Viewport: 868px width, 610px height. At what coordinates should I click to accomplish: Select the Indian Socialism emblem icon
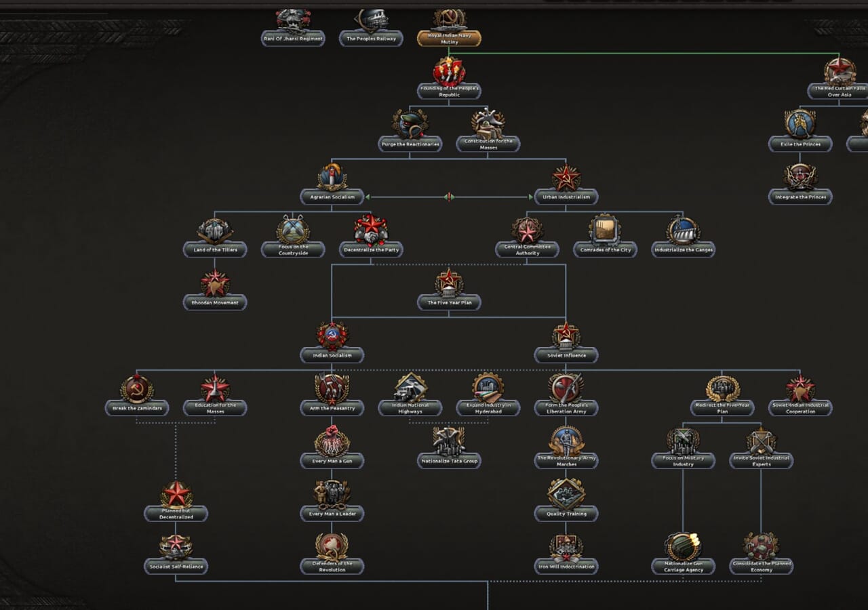(x=332, y=335)
